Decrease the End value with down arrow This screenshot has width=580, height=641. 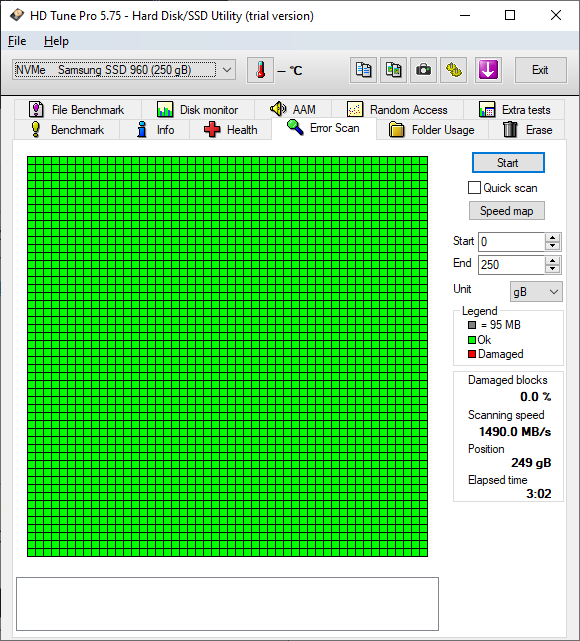[553, 269]
